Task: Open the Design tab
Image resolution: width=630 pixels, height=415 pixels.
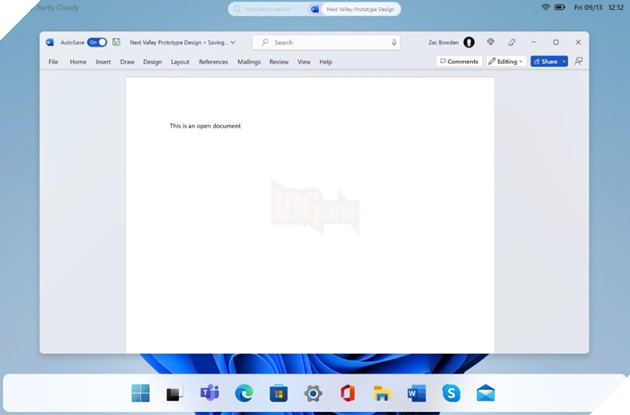Action: tap(153, 62)
